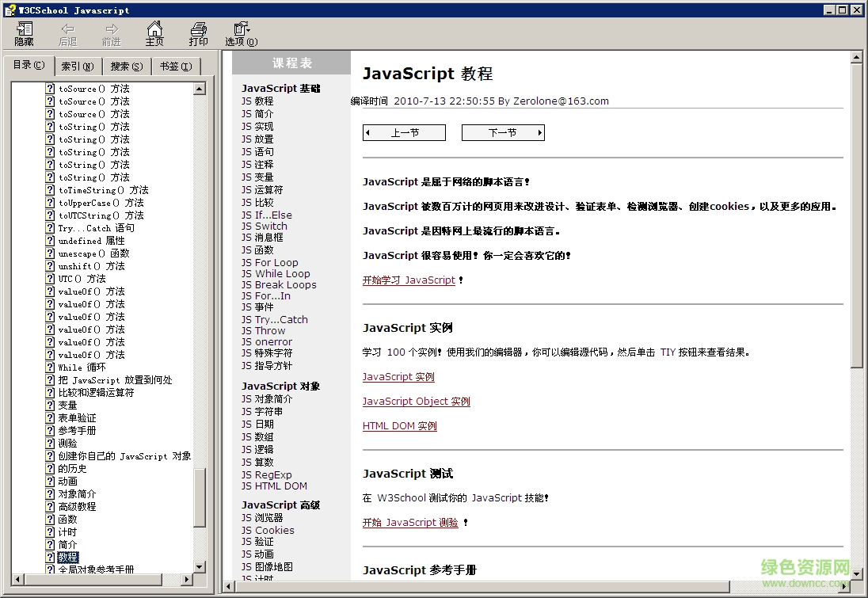Open the '开始学习 JavaScript' link
The width and height of the screenshot is (868, 598).
tap(409, 280)
